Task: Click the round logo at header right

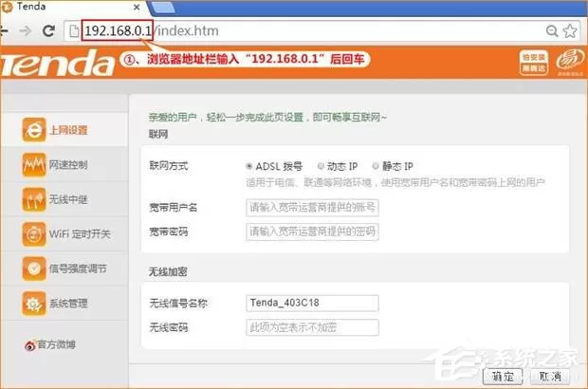Action: (x=570, y=61)
